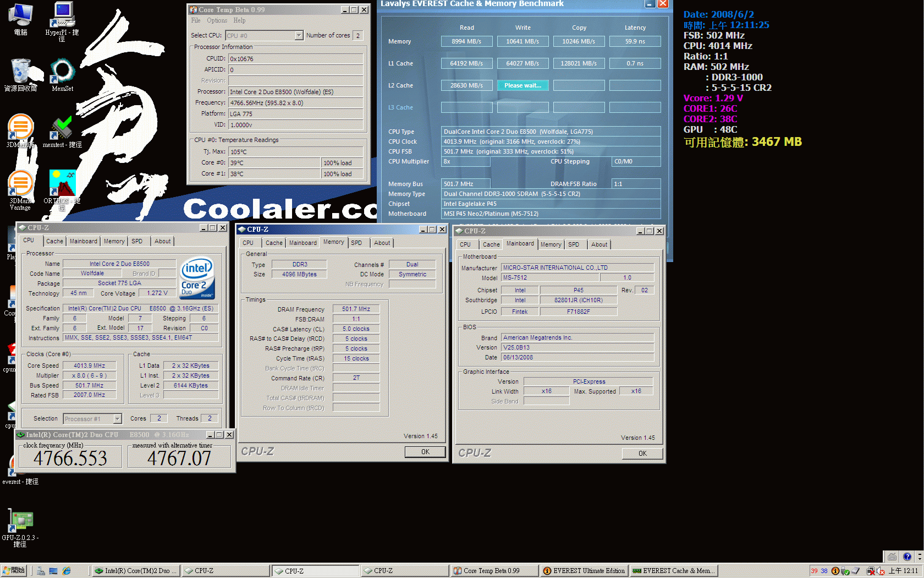This screenshot has height=578, width=924.
Task: Open the File menu in Core Temp
Action: (196, 20)
